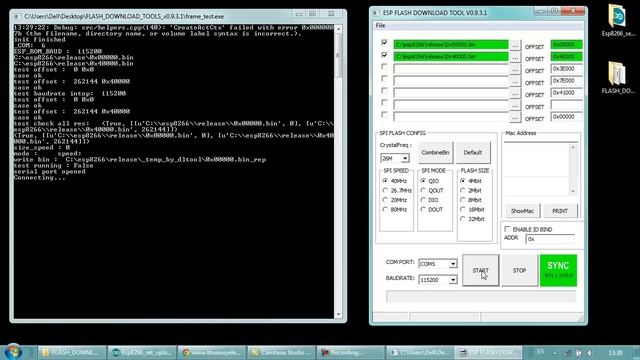Image resolution: width=640 pixels, height=360 pixels.
Task: Switch to Recording... taskbar item
Action: tap(351, 352)
